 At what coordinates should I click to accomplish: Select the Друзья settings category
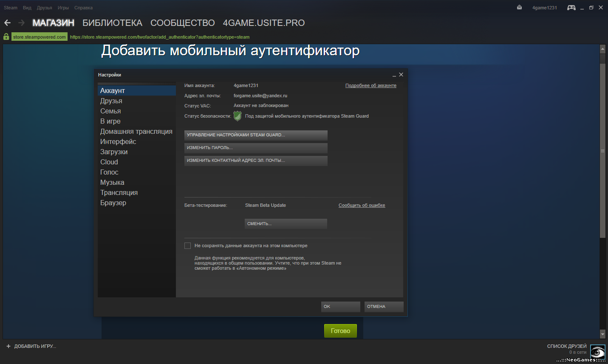[137, 101]
